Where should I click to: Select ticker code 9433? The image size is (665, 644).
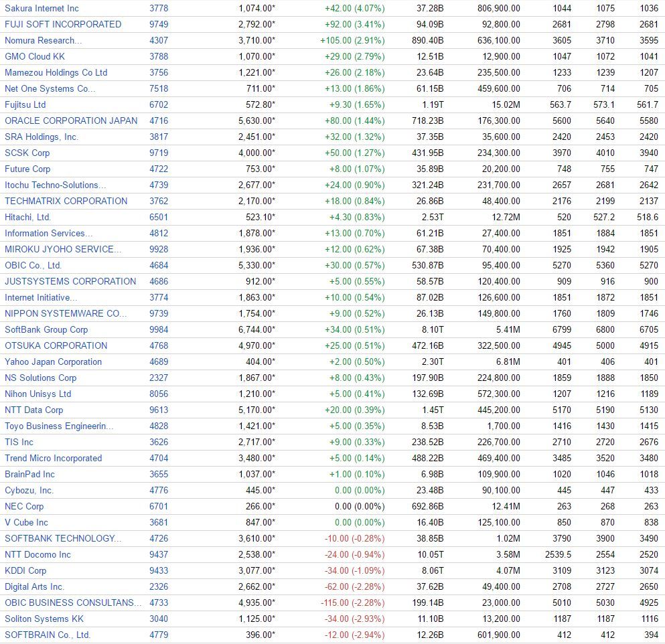pyautogui.click(x=159, y=572)
